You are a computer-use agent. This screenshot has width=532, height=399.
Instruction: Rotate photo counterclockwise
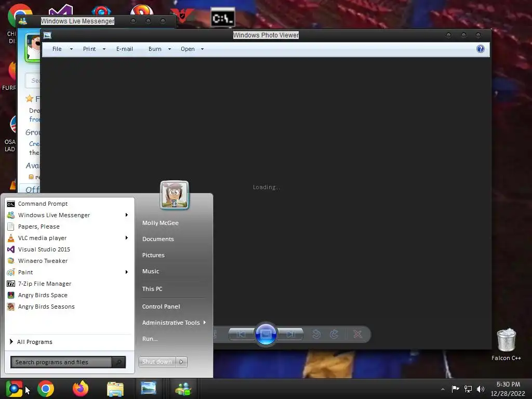(316, 334)
